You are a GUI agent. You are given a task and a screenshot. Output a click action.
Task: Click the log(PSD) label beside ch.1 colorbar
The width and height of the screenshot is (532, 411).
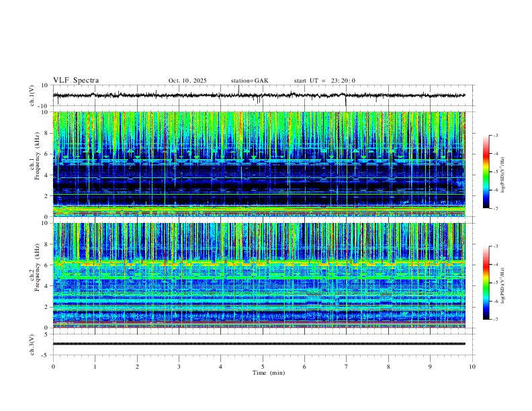click(x=502, y=175)
